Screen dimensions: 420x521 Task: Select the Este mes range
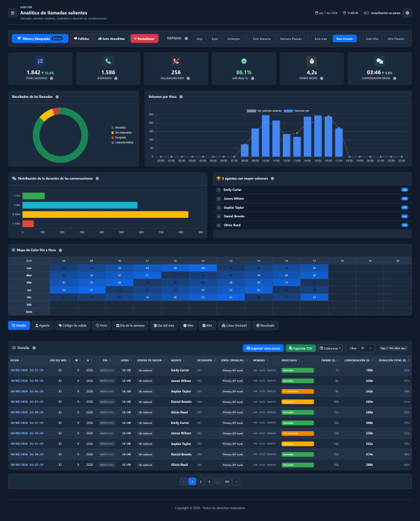click(321, 39)
